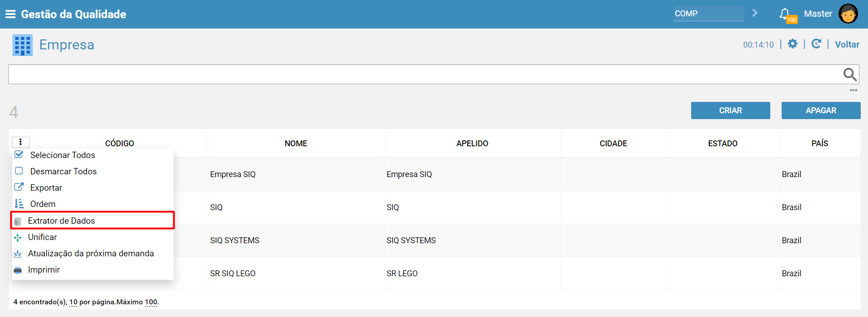Open the Master user avatar
The width and height of the screenshot is (868, 317).
(848, 14)
